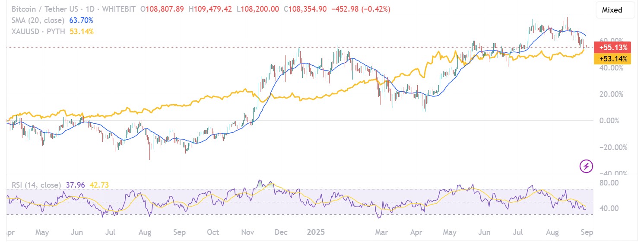Click the Mar label on time axis
The height and width of the screenshot is (243, 644).
tap(381, 232)
